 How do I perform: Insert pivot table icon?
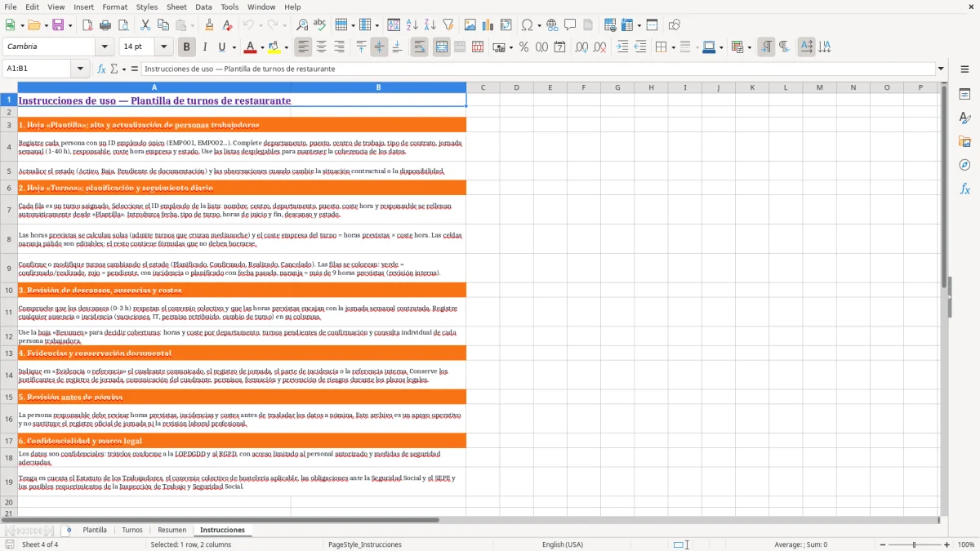click(506, 25)
